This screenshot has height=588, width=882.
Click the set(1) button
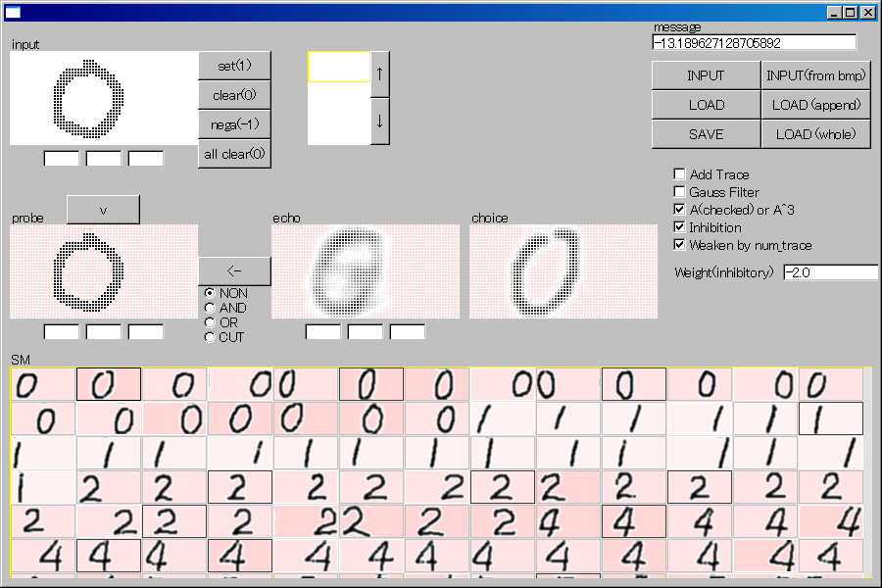234,66
